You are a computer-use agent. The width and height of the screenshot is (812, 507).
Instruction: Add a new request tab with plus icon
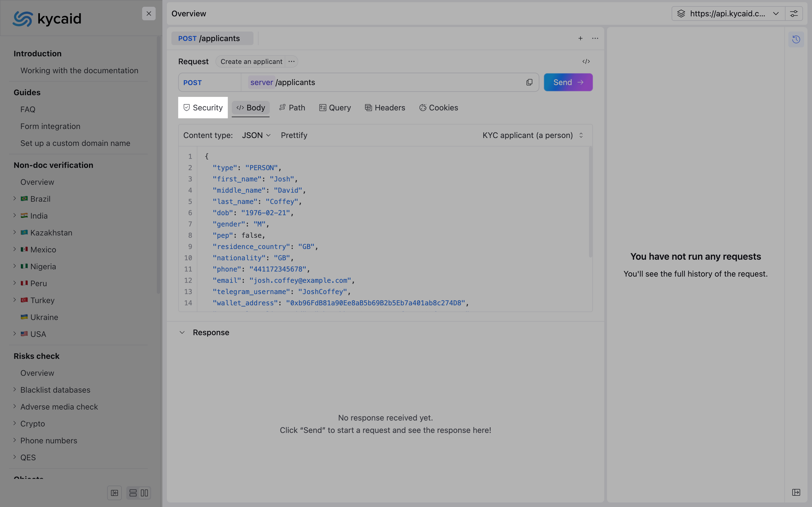(x=580, y=39)
